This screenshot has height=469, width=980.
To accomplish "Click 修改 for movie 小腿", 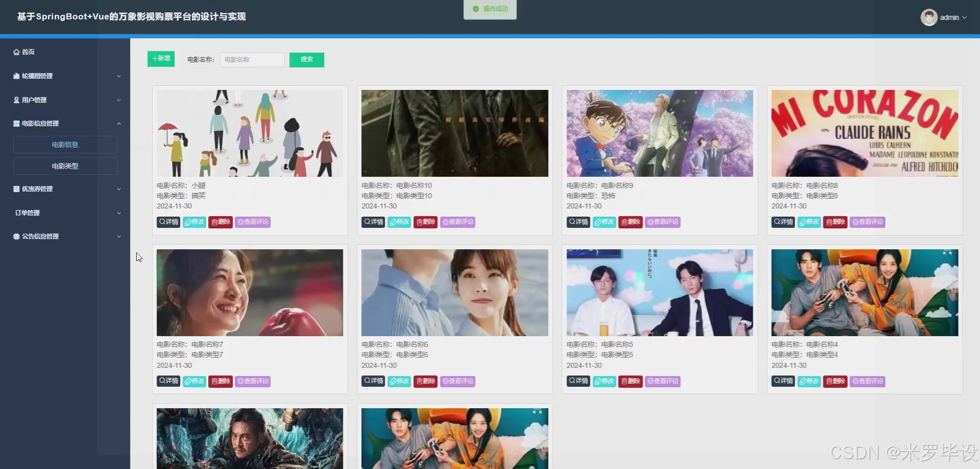I will click(194, 222).
